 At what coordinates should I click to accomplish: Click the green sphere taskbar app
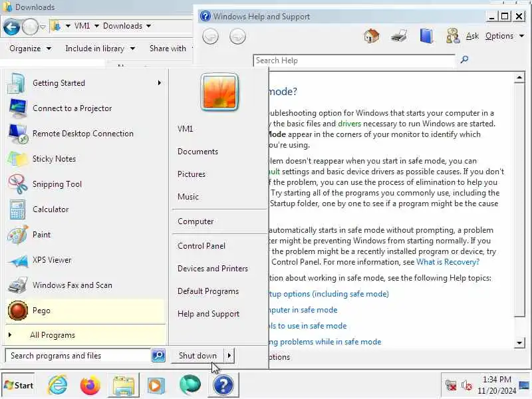click(190, 385)
